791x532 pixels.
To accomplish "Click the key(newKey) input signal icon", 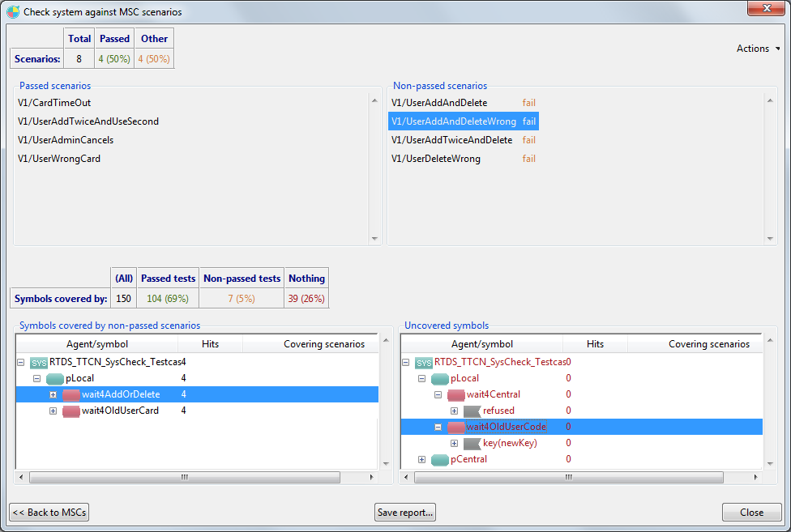I will (472, 444).
